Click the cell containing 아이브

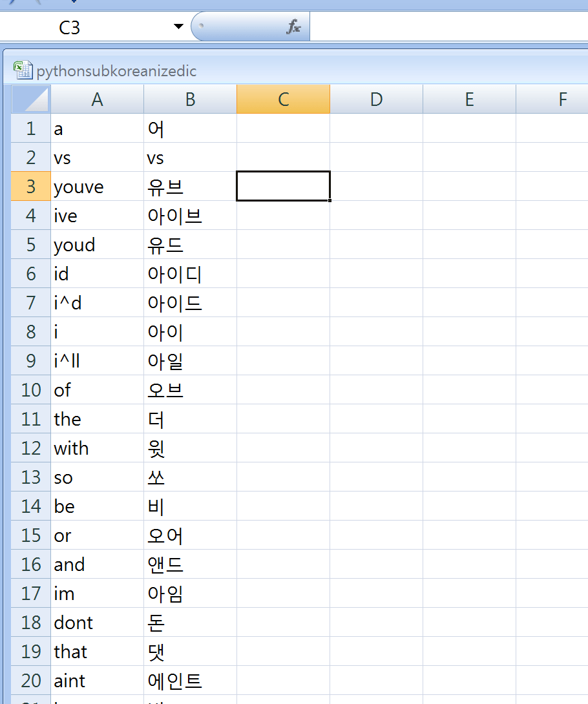pos(189,215)
